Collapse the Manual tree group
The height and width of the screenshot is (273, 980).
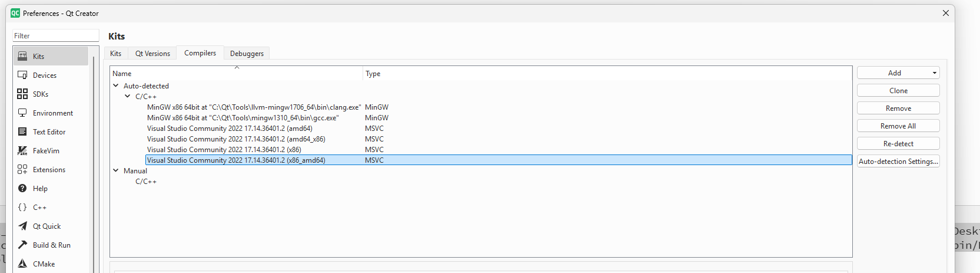coord(116,170)
